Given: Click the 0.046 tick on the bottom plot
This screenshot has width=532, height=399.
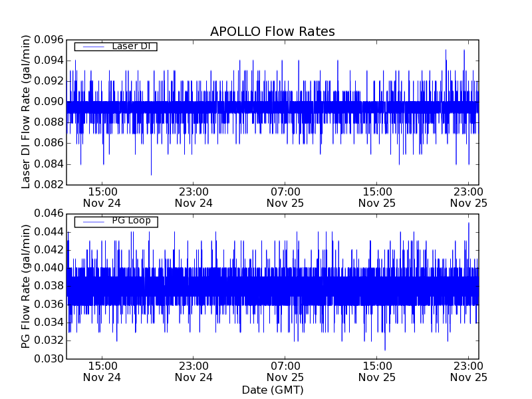Looking at the screenshot, I should click(x=47, y=214).
